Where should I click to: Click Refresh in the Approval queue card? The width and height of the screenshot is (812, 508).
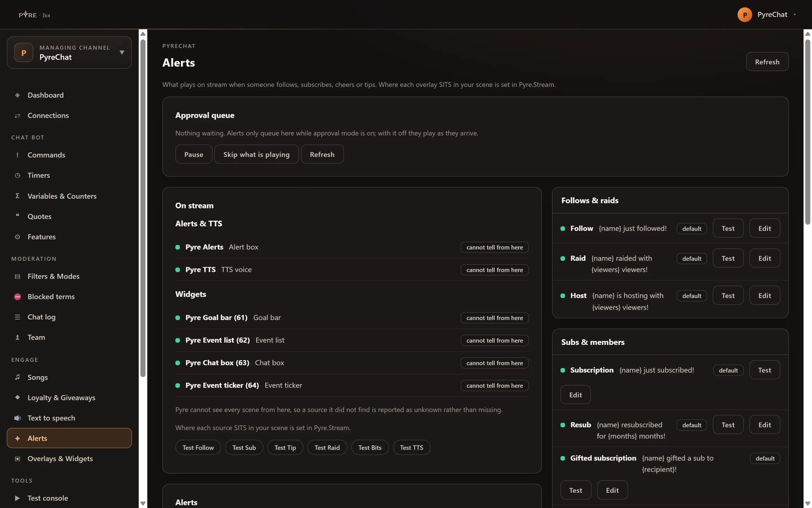pos(322,154)
